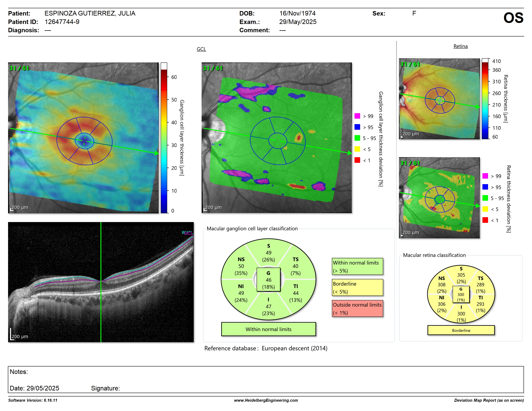Click the GCL NS sector value 50
The image size is (532, 411).
coord(241,266)
